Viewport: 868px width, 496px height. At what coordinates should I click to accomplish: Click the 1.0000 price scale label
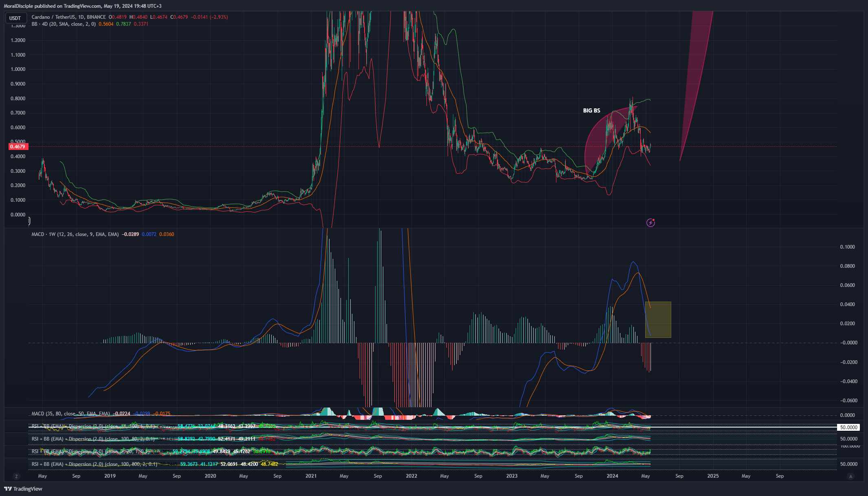pos(18,69)
